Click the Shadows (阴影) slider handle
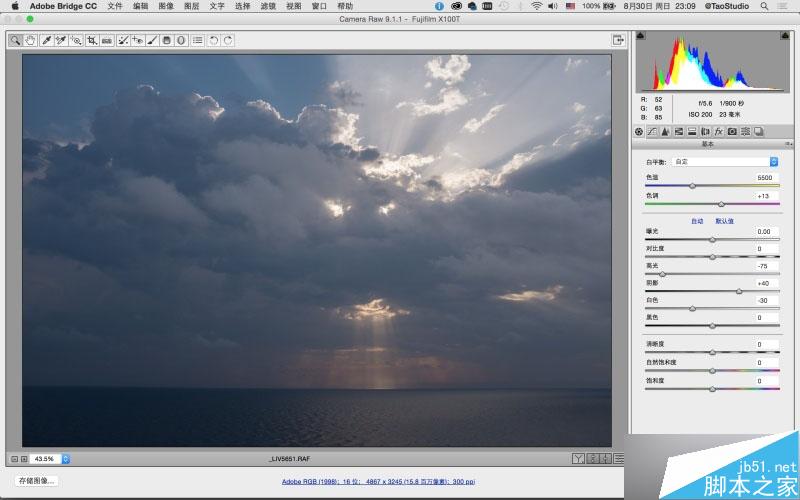This screenshot has width=800, height=500. pyautogui.click(x=739, y=292)
